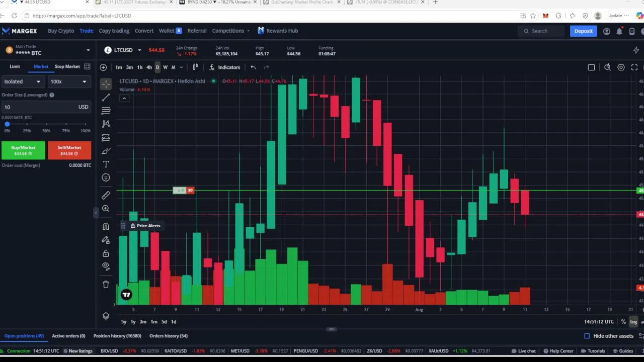Click the trash remove-drawings icon
The image size is (644, 362).
point(106,285)
